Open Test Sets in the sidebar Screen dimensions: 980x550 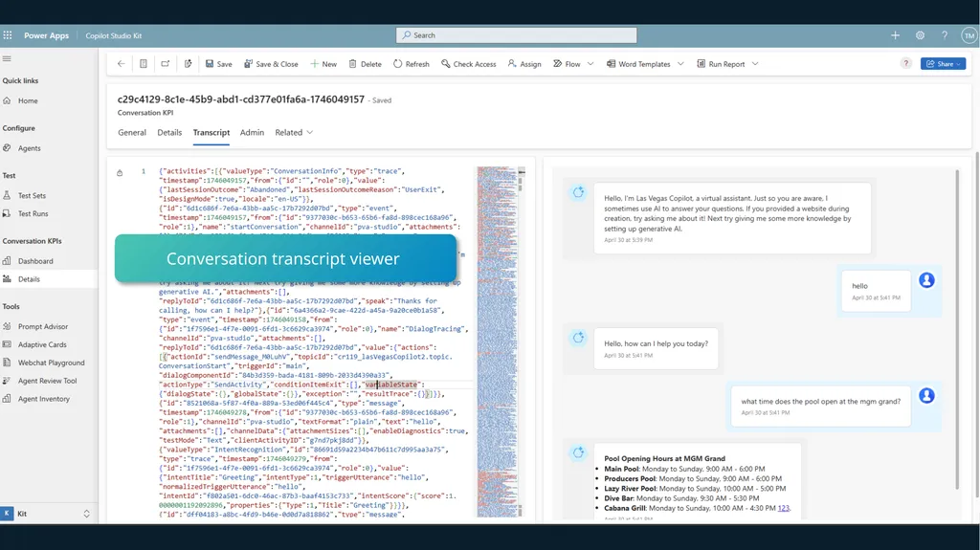coord(32,196)
